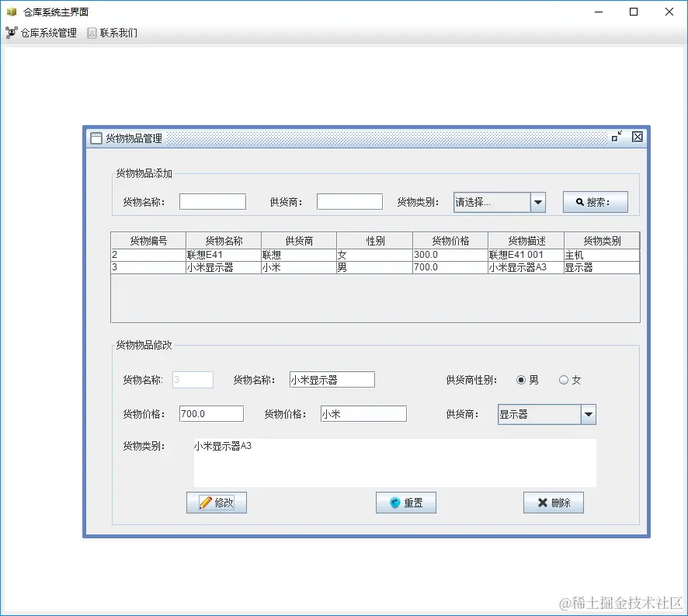Click the 货物编号 column header
Viewport: 688px width, 616px height.
coord(148,241)
